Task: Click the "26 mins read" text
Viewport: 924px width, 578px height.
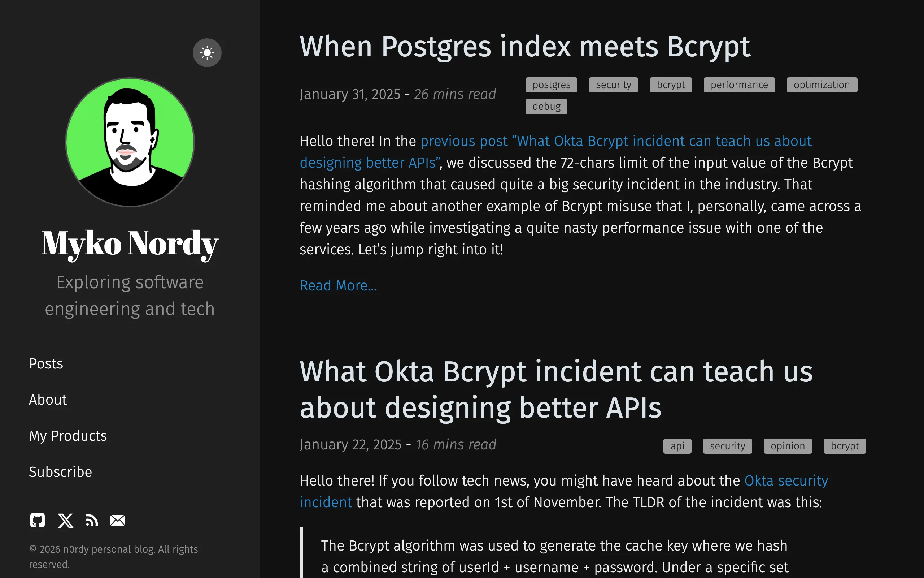Action: [455, 94]
